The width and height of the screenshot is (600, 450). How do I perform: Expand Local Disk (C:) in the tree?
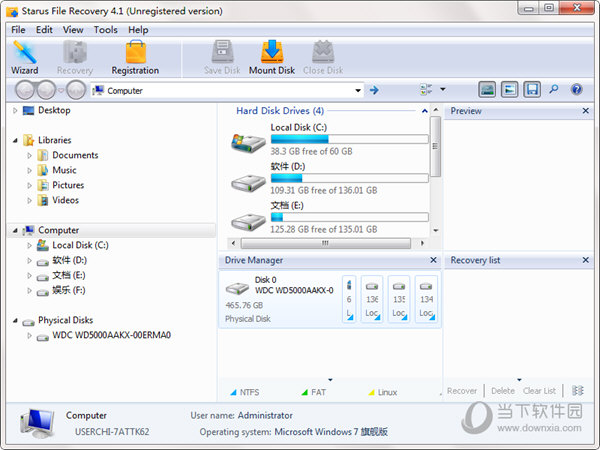coord(29,245)
